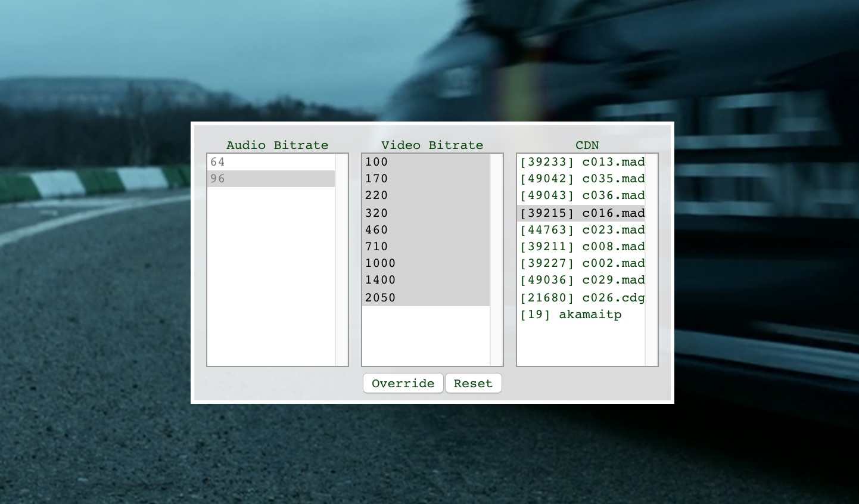Click the Reset button
Image resolution: width=859 pixels, height=504 pixels.
coord(474,383)
